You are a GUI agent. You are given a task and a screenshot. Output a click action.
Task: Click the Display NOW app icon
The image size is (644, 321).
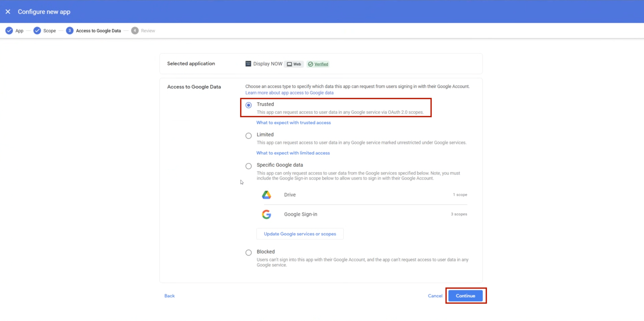point(248,64)
